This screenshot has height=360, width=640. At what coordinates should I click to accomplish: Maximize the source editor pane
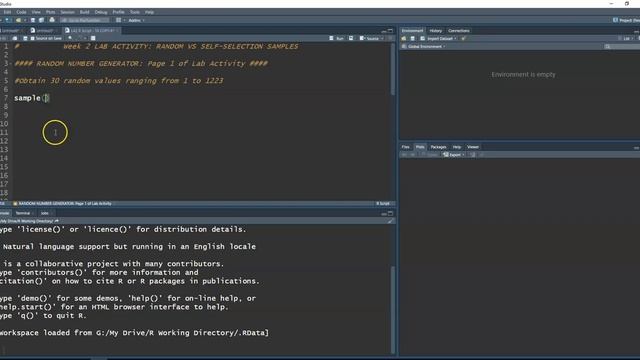(391, 31)
